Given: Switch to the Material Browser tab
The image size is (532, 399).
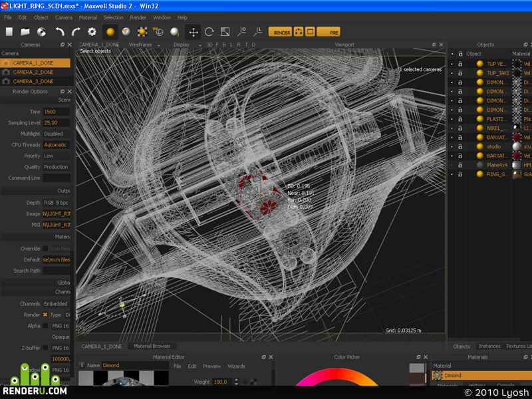Looking at the screenshot, I should point(152,346).
